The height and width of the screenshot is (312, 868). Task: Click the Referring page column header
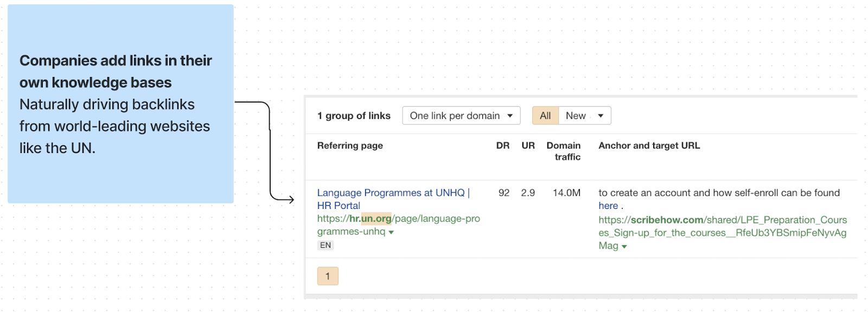350,145
